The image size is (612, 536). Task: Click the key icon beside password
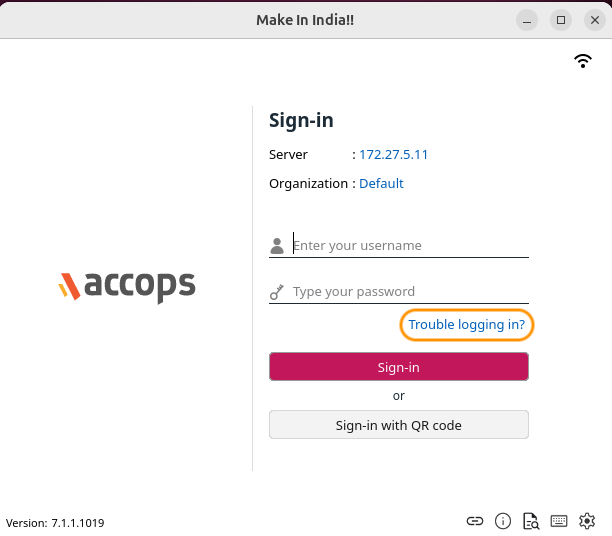click(277, 292)
